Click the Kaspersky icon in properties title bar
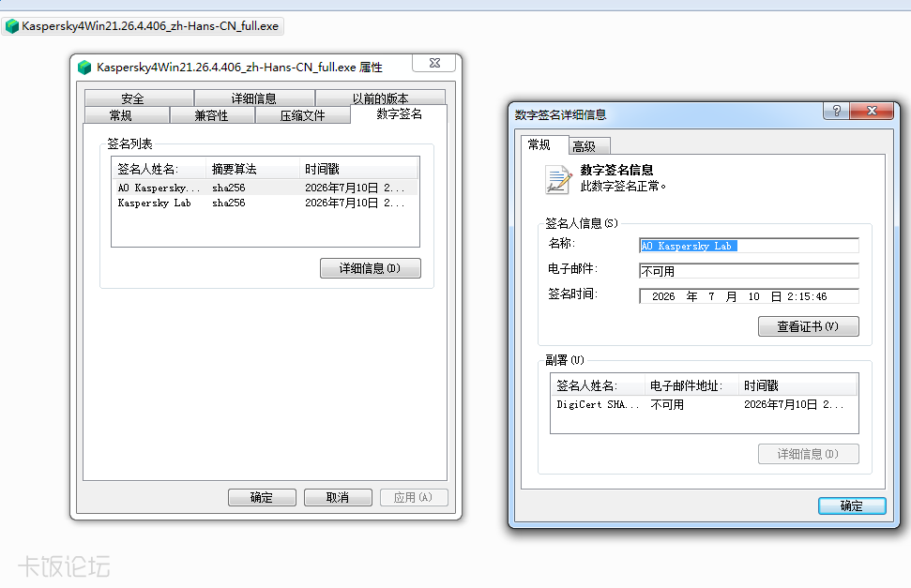The image size is (911, 588). 84,68
